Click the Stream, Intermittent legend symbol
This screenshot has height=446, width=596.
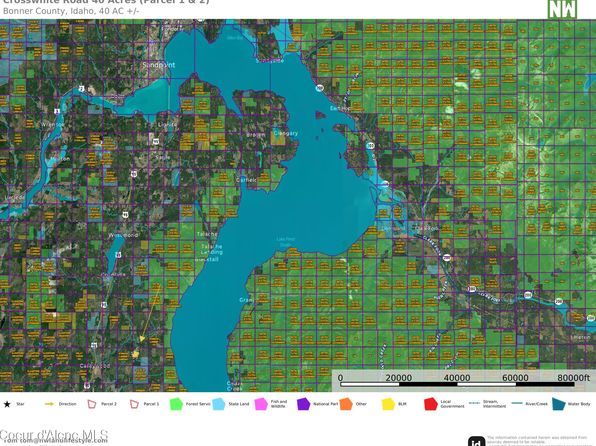475,403
